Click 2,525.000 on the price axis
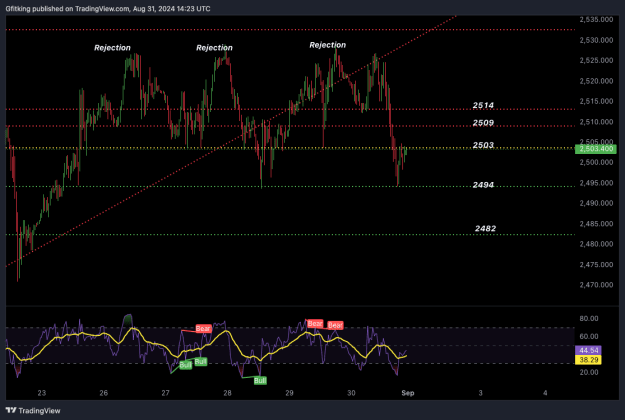The width and height of the screenshot is (625, 420). [x=596, y=60]
